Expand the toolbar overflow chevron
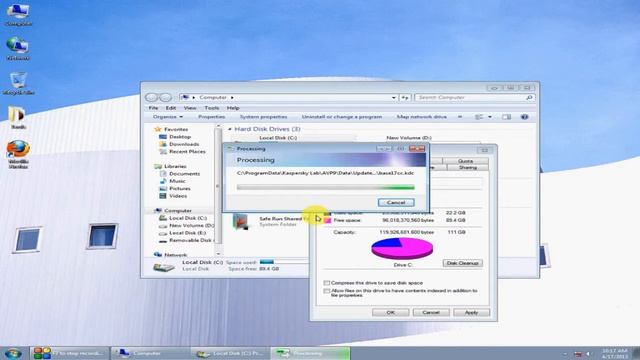640x360 pixels. 460,117
